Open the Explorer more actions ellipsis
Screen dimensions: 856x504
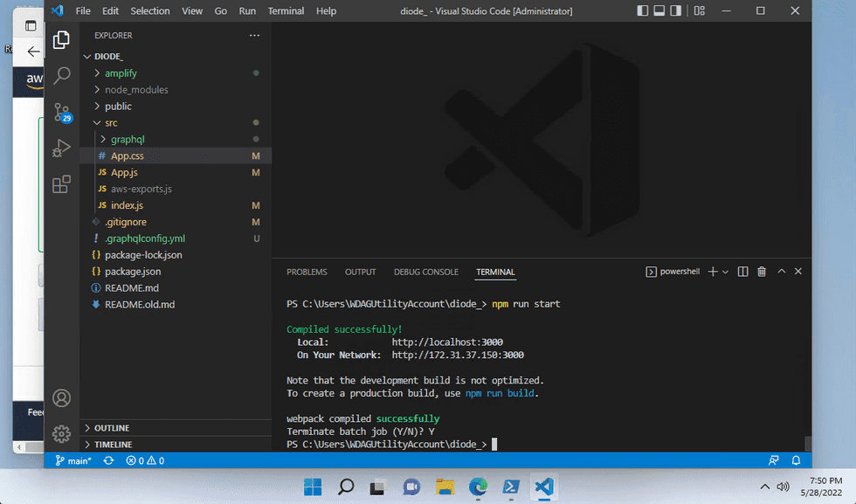click(254, 36)
